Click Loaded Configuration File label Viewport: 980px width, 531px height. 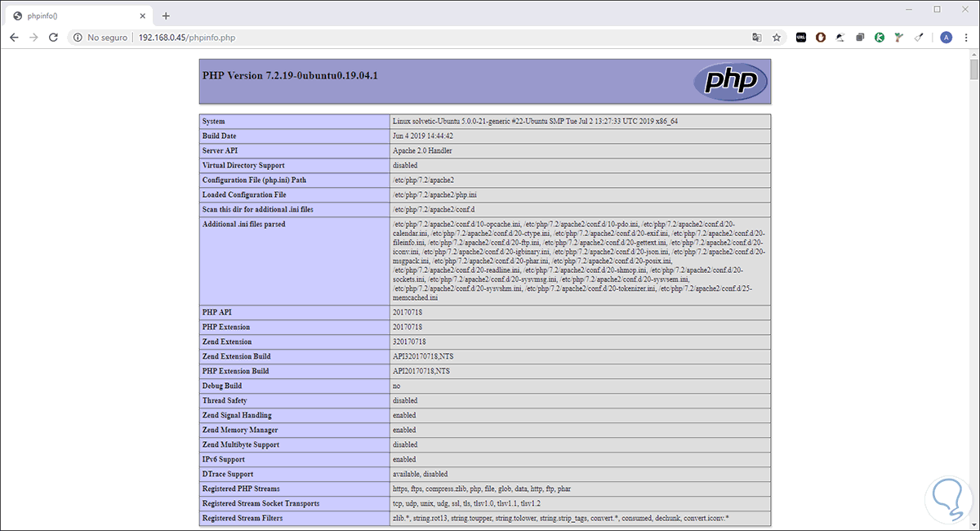(244, 194)
